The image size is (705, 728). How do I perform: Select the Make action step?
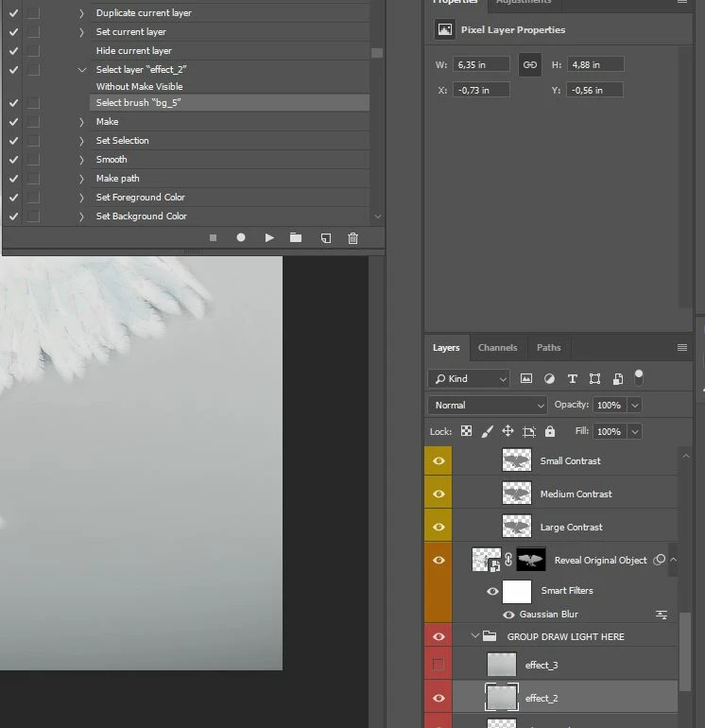[x=230, y=122]
